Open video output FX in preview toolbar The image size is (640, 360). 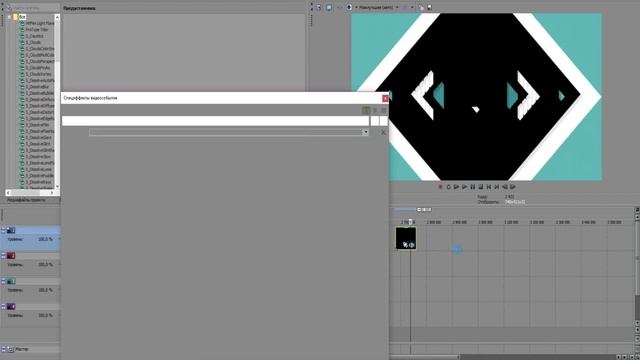(339, 7)
